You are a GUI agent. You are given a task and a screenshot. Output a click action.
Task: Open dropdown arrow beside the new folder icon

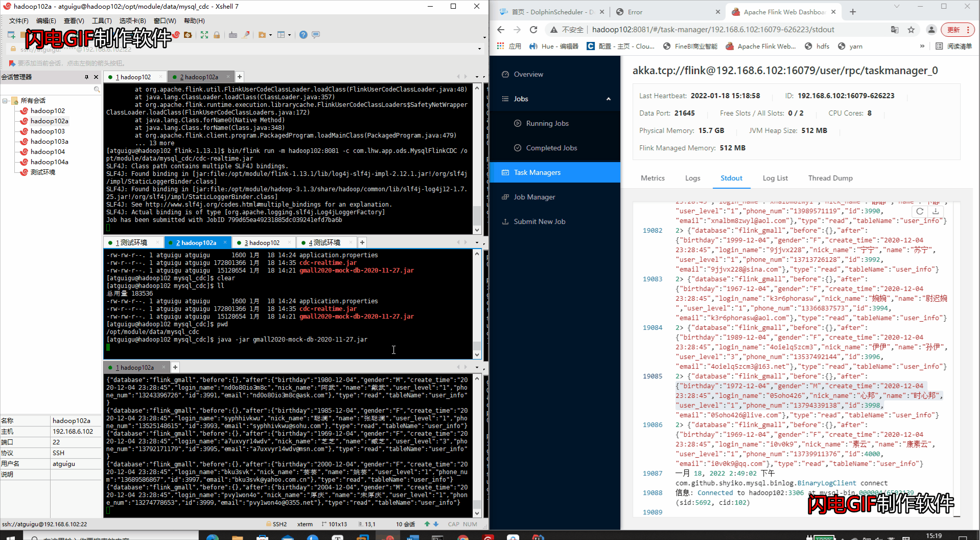point(270,35)
